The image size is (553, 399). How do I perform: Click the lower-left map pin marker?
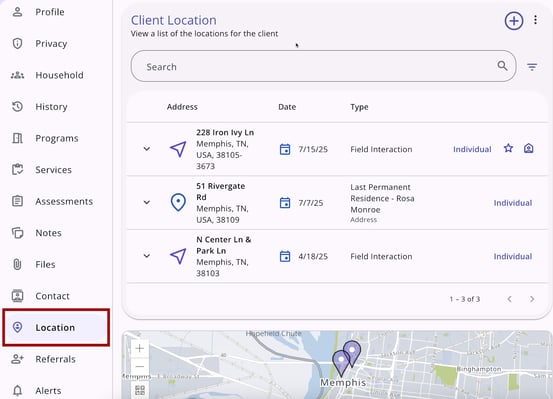tap(341, 362)
